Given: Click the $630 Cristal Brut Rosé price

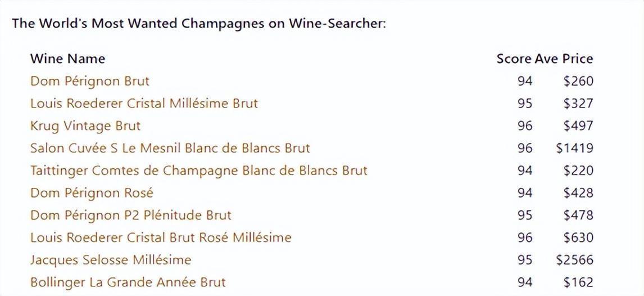Looking at the screenshot, I should click(578, 237).
